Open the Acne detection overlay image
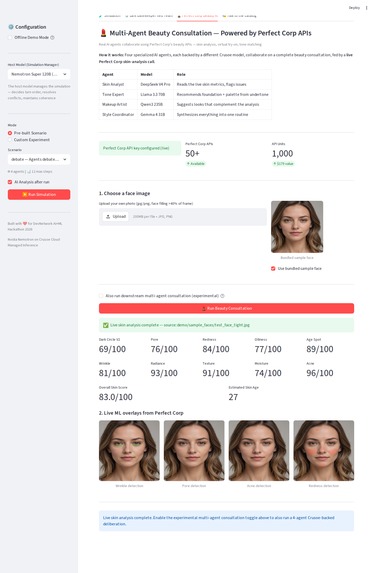 click(x=259, y=451)
